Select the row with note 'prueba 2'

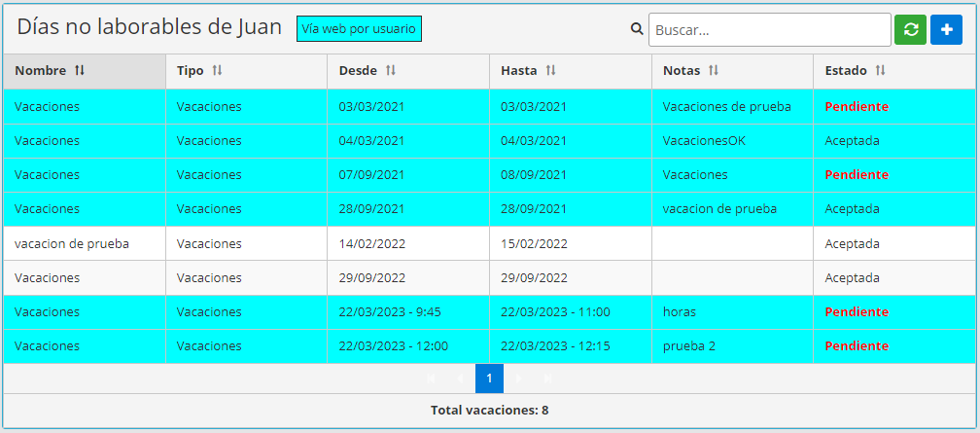(688, 345)
